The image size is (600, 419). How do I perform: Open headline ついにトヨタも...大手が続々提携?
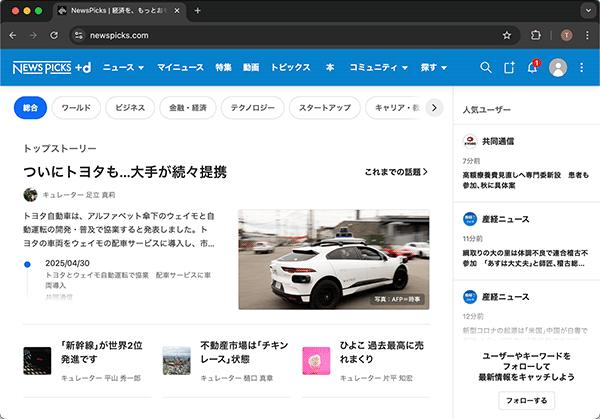pyautogui.click(x=125, y=172)
